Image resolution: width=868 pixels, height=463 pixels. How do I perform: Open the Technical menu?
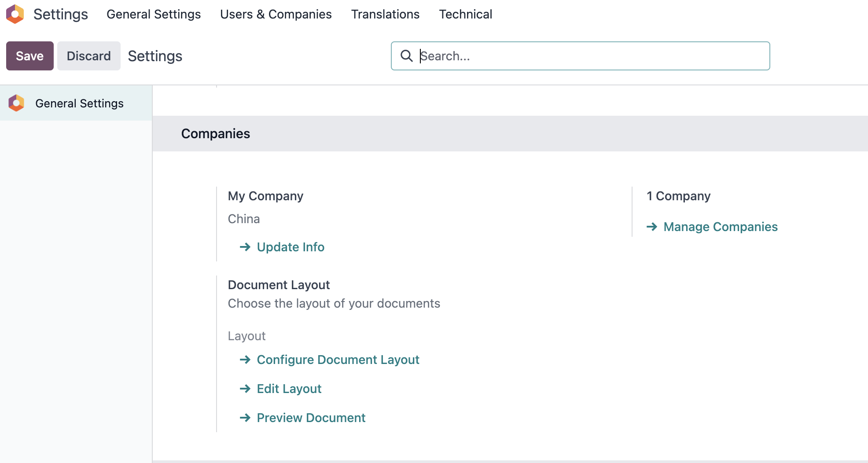tap(465, 14)
